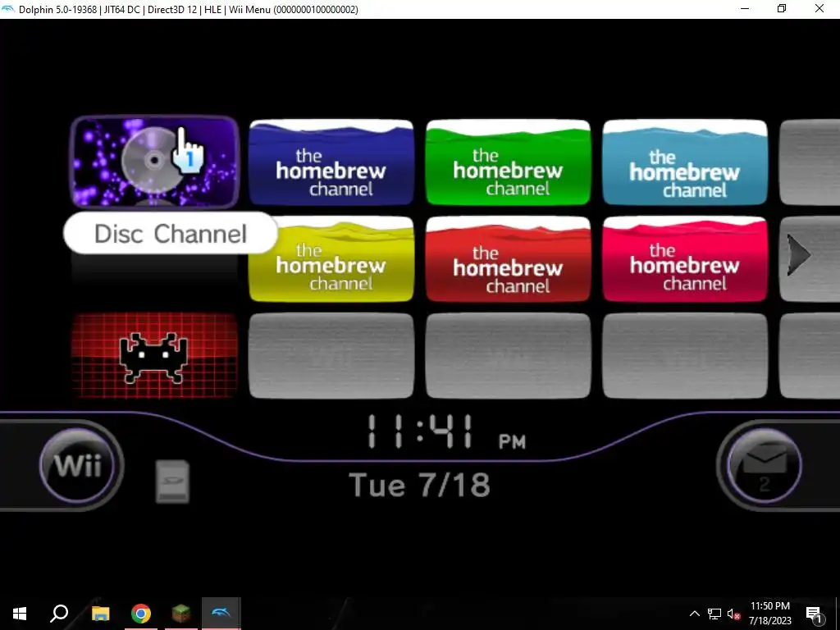The width and height of the screenshot is (840, 630).
Task: Switch to Minecraft in the taskbar
Action: (x=181, y=614)
